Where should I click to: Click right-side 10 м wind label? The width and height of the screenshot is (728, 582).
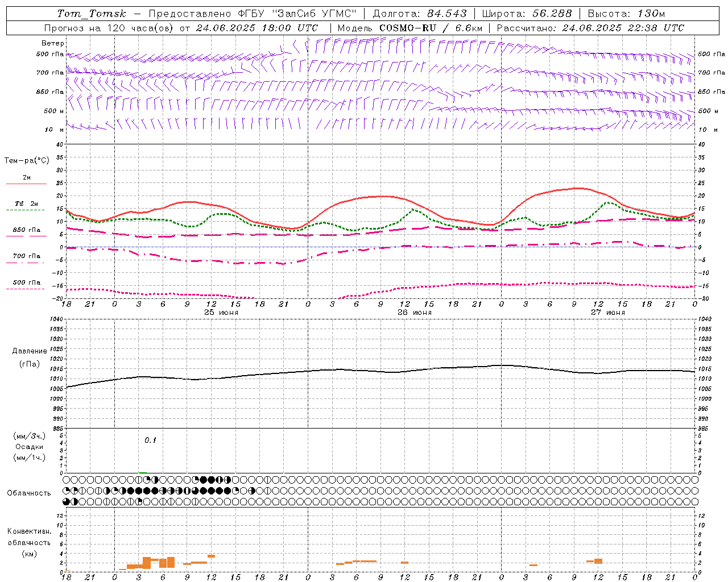click(x=708, y=130)
